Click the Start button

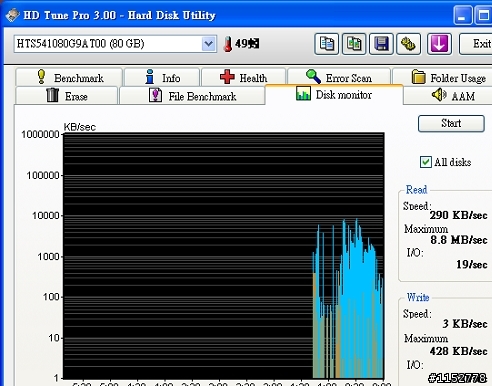pos(451,123)
